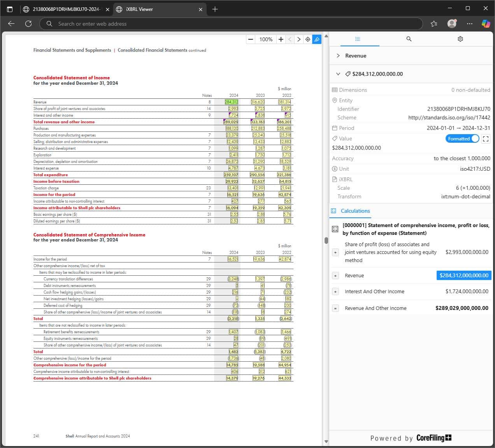Click the CoreFiling logo link
The image size is (495, 448).
click(x=434, y=438)
